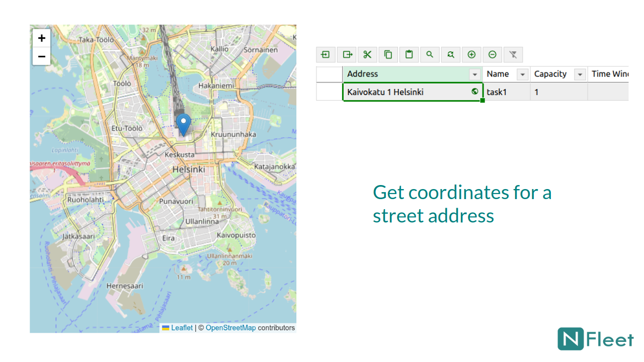Click the clipboard paste icon
The image size is (644, 362).
[x=409, y=55]
